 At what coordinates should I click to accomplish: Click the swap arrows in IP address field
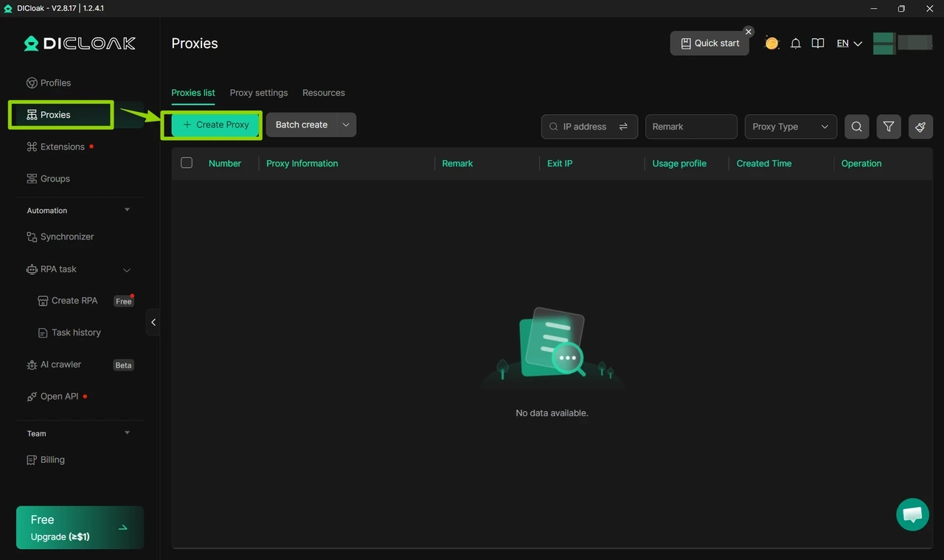pos(623,126)
